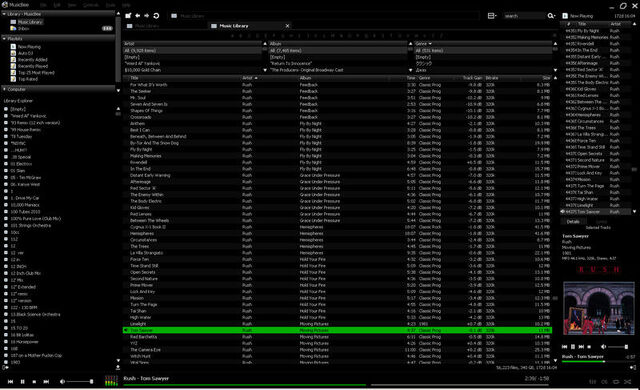Image resolution: width=640 pixels, height=390 pixels.
Task: Select 10,000 Maniacs in Library Explorer
Action: (x=25, y=205)
